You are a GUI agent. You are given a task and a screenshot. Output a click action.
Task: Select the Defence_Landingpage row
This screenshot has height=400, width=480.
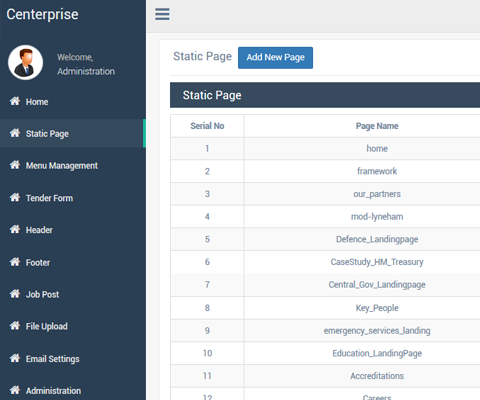(325, 239)
